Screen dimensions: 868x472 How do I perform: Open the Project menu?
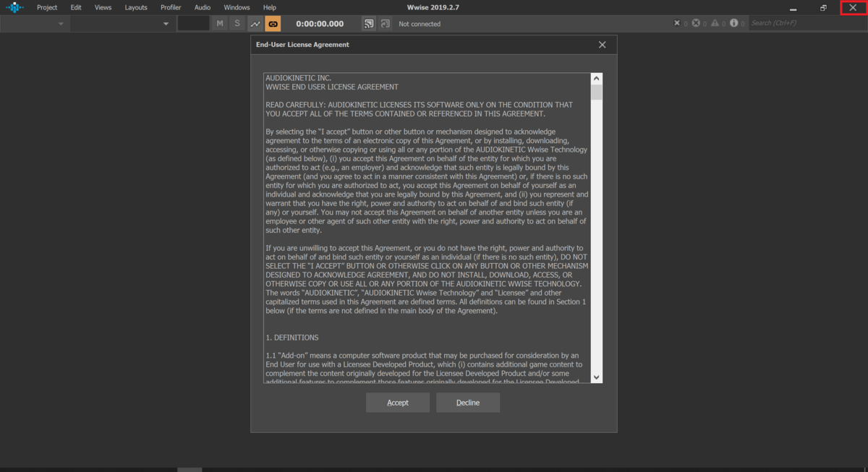47,7
